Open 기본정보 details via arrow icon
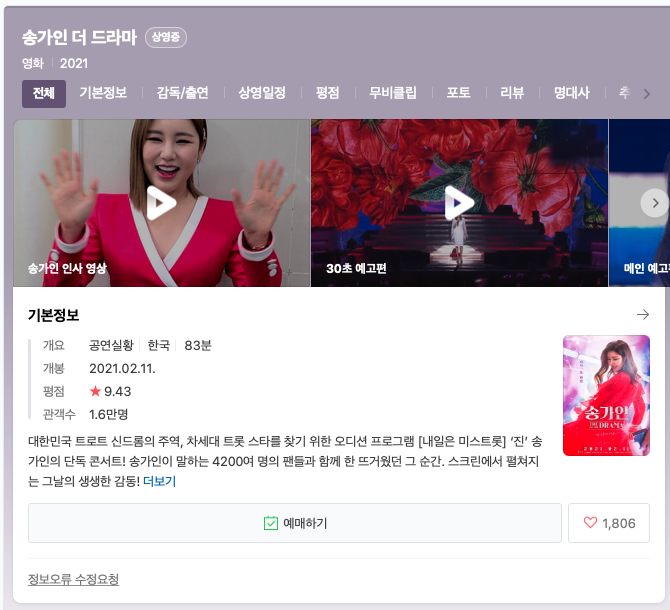This screenshot has height=610, width=670. (x=643, y=315)
